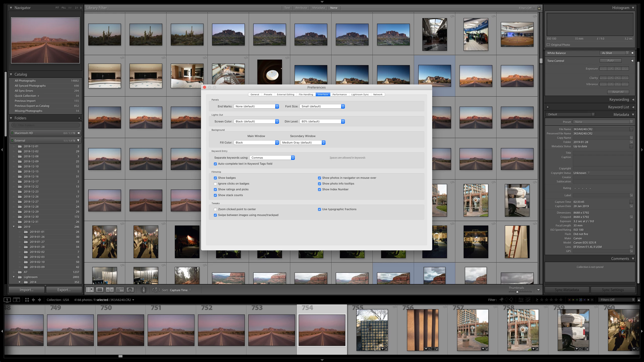Open the End Marks dropdown
This screenshot has width=644, height=362.
point(256,106)
